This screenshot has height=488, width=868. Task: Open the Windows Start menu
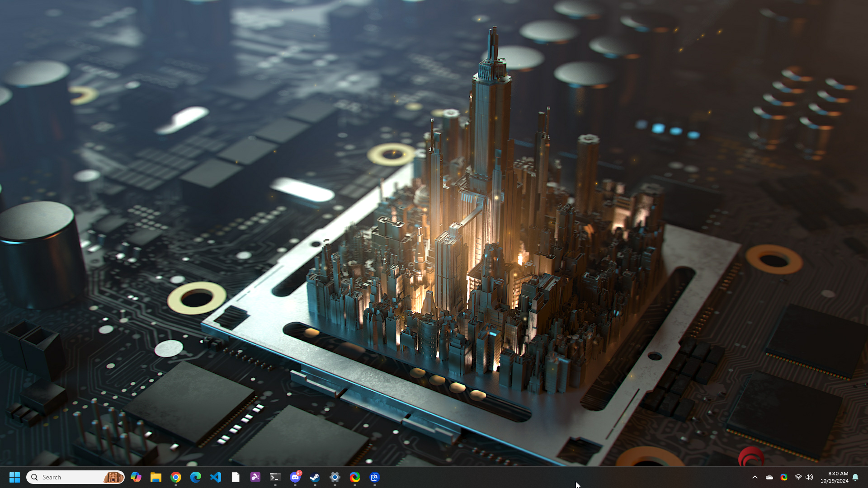[x=14, y=477]
